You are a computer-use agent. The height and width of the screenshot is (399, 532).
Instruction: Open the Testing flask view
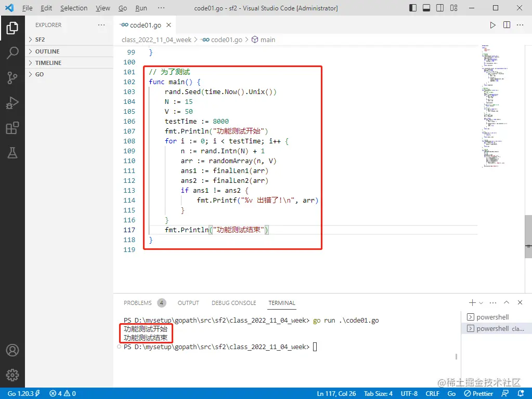(x=12, y=153)
